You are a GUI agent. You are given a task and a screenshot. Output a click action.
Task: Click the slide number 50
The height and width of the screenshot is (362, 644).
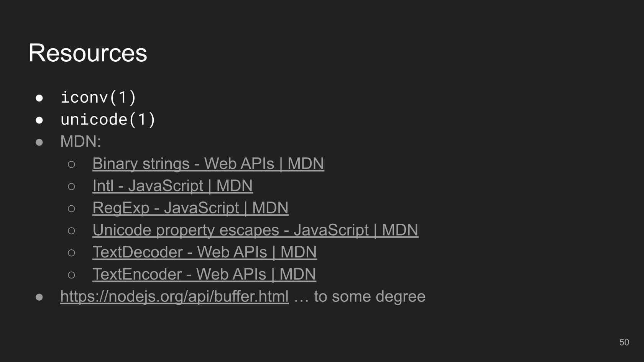coord(624,342)
